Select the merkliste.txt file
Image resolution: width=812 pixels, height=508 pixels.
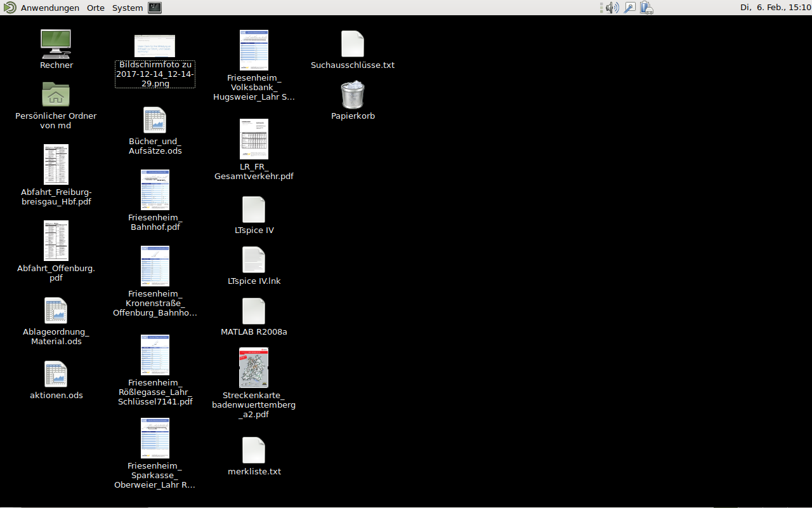pyautogui.click(x=254, y=450)
